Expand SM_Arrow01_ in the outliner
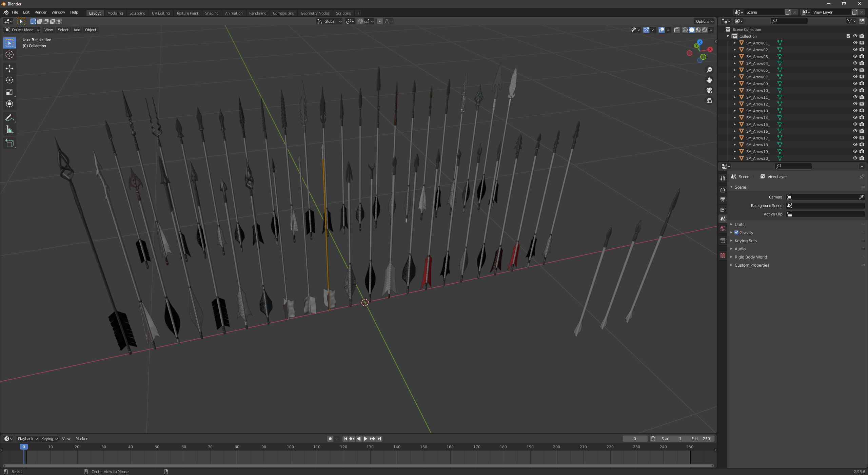This screenshot has width=868, height=475. click(x=735, y=43)
